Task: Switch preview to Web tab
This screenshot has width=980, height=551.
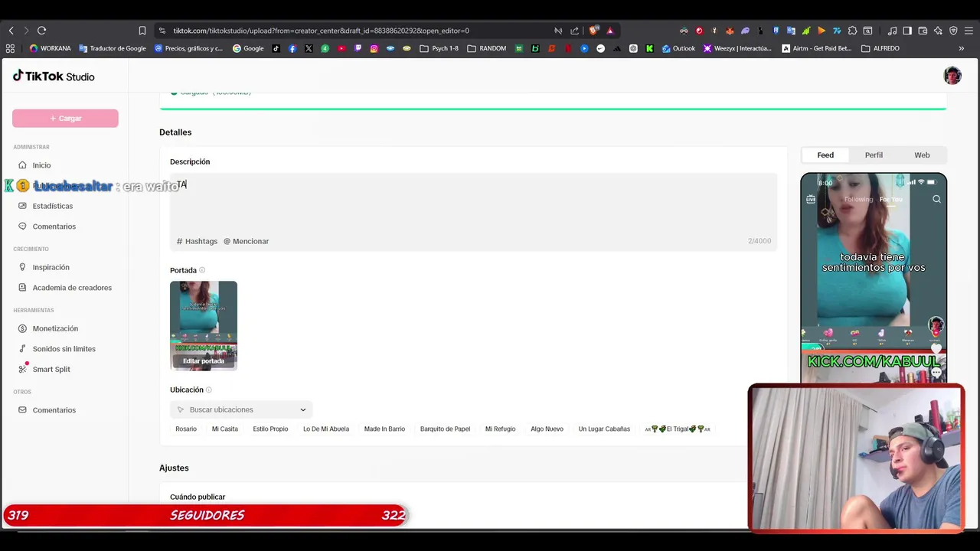Action: tap(922, 155)
